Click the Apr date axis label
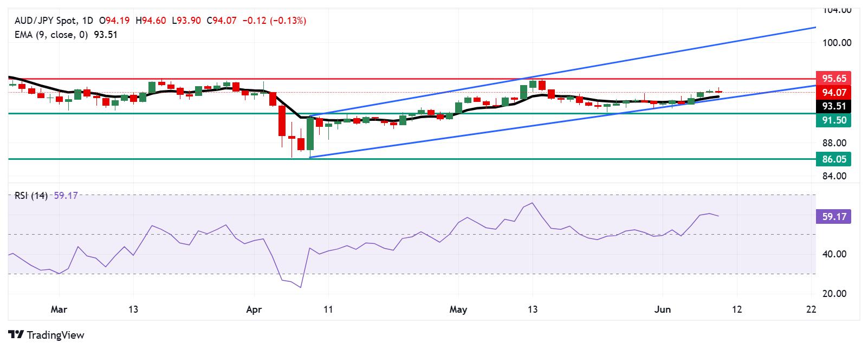This screenshot has width=868, height=349. (x=254, y=309)
